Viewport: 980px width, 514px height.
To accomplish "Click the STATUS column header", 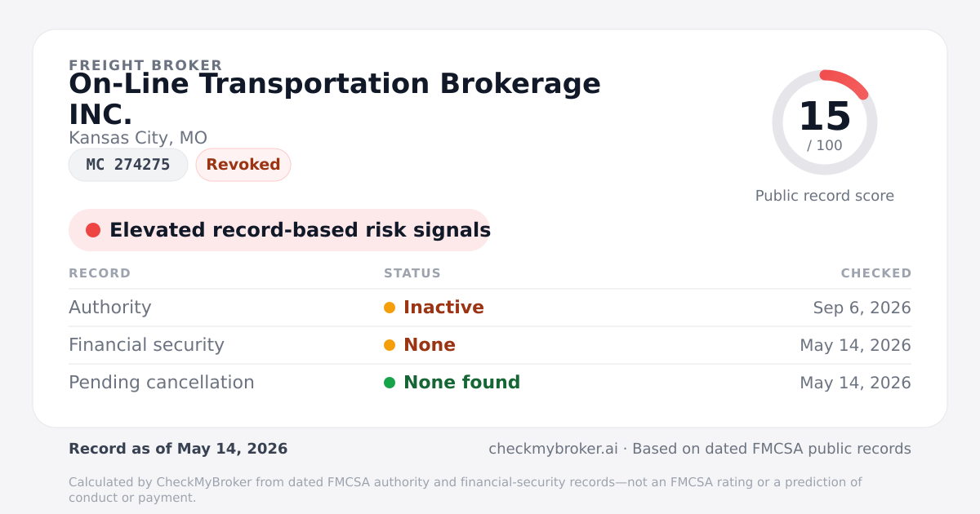I will pyautogui.click(x=412, y=273).
